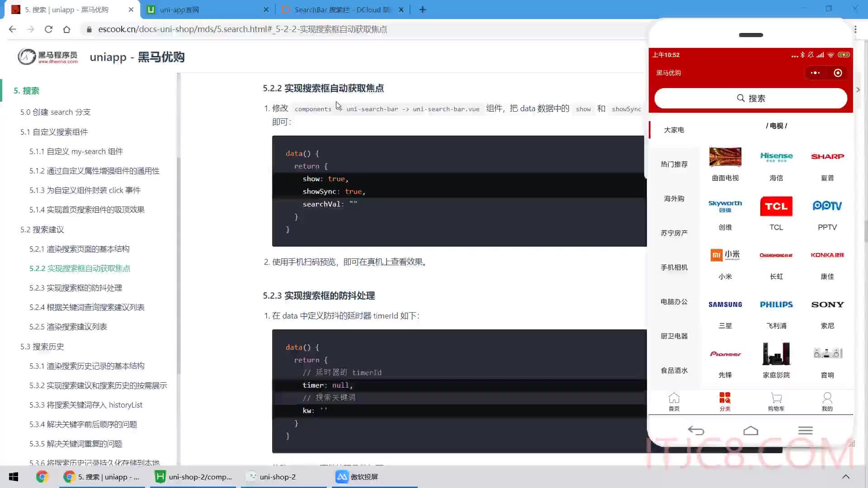Select 大家电 category in phone sidebar

674,130
